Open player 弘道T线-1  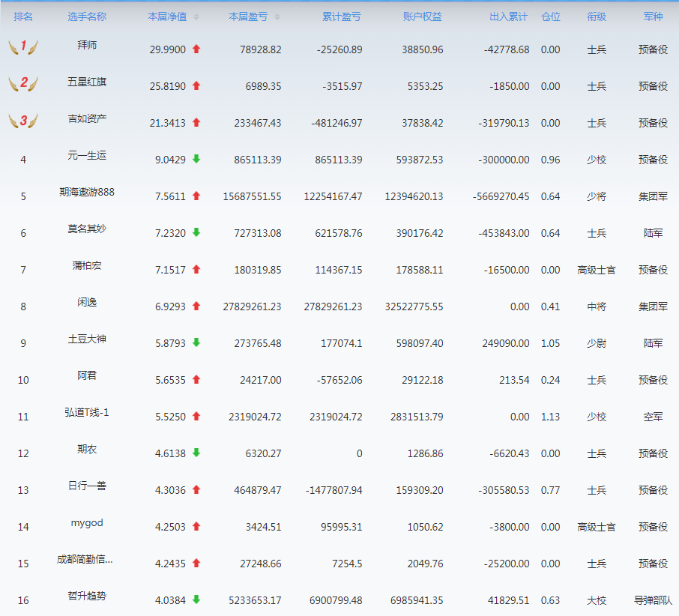click(87, 412)
